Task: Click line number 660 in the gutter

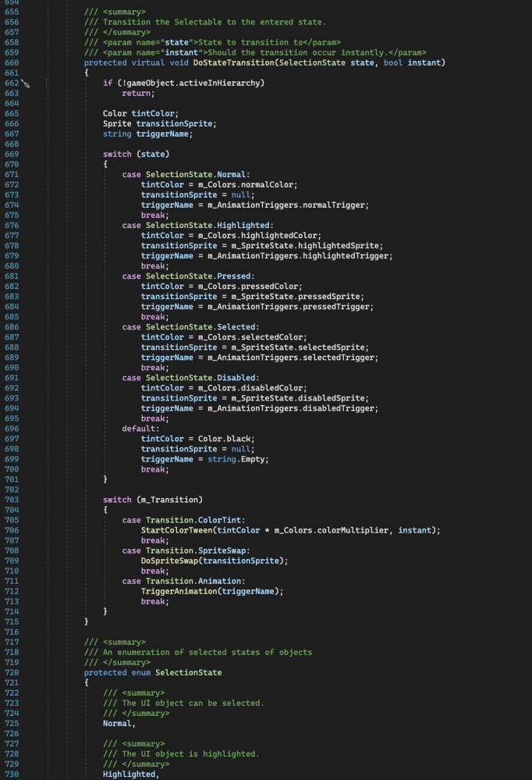Action: coord(12,62)
